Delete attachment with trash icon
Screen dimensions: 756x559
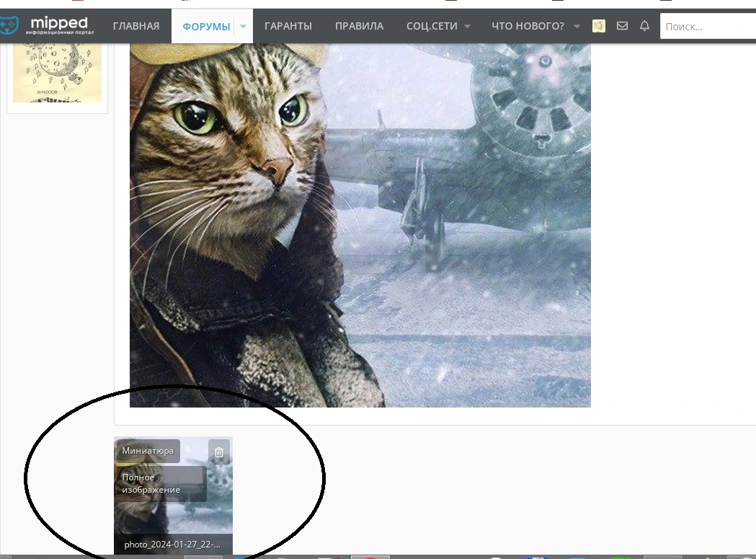pos(219,452)
